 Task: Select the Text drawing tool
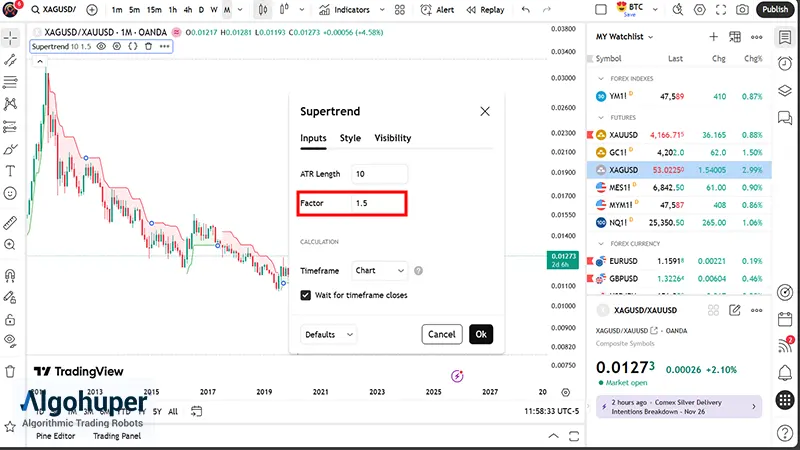tap(11, 170)
